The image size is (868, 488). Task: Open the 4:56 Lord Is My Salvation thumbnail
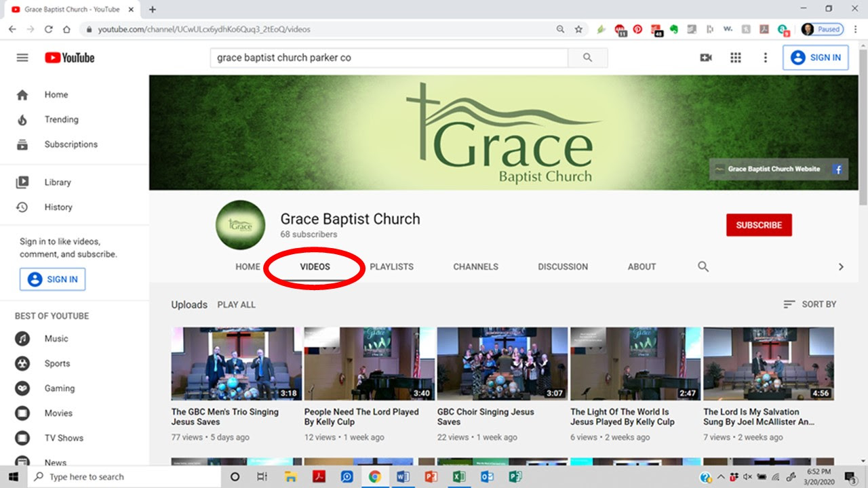(x=768, y=364)
